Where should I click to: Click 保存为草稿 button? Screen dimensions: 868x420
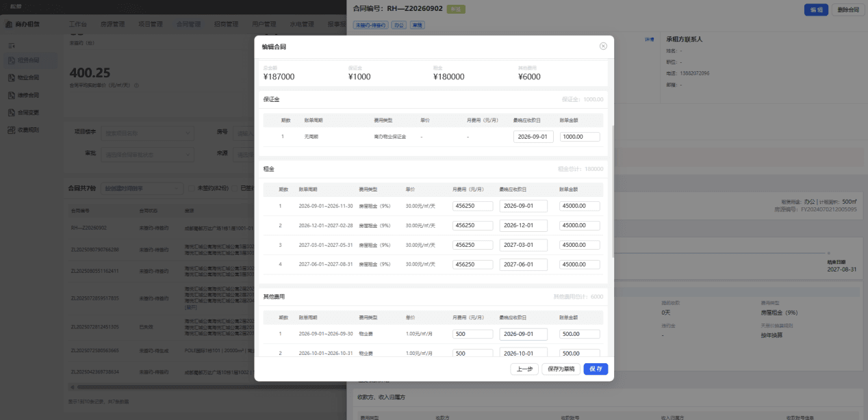tap(561, 369)
